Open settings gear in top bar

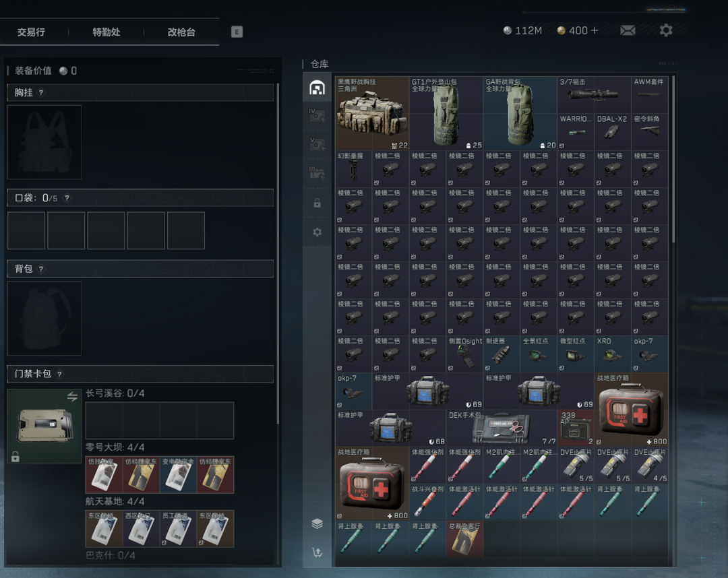666,30
